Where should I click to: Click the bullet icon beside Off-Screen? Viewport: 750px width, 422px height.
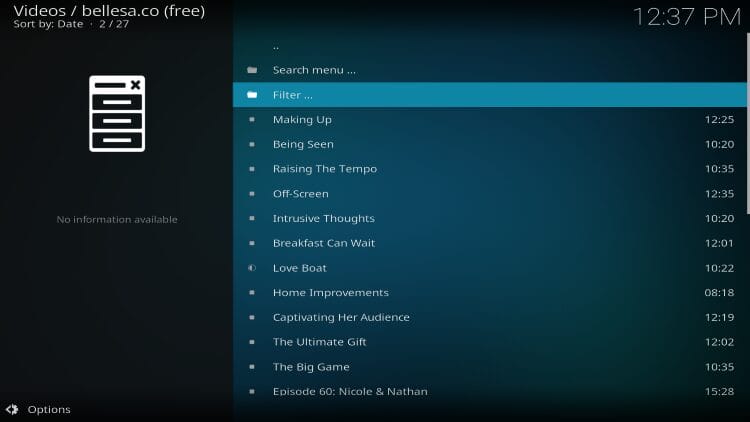pyautogui.click(x=252, y=194)
